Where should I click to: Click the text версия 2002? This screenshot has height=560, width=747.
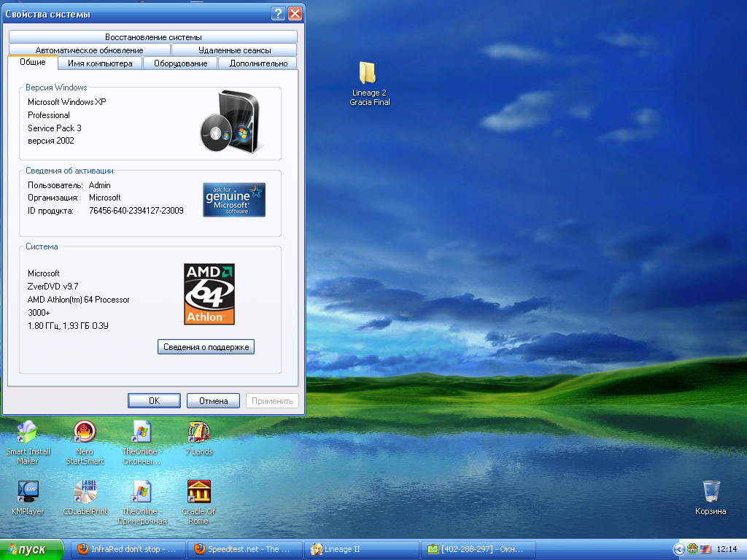51,141
